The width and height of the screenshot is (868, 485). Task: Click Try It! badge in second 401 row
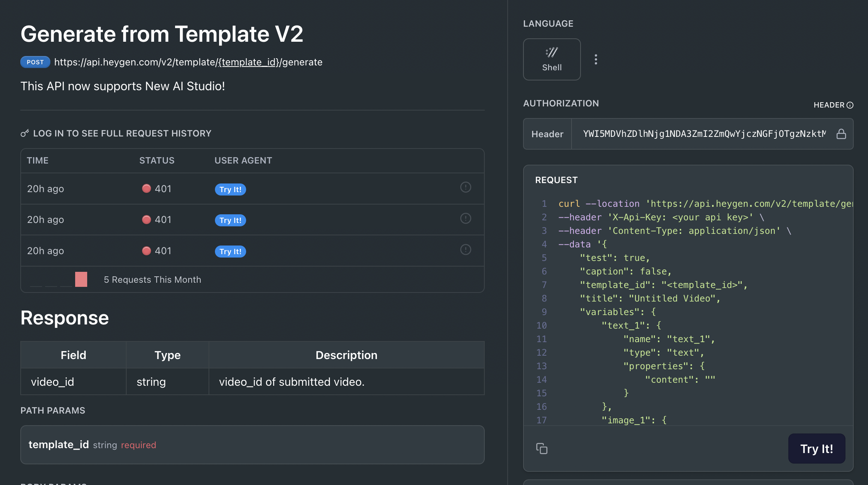[230, 220]
